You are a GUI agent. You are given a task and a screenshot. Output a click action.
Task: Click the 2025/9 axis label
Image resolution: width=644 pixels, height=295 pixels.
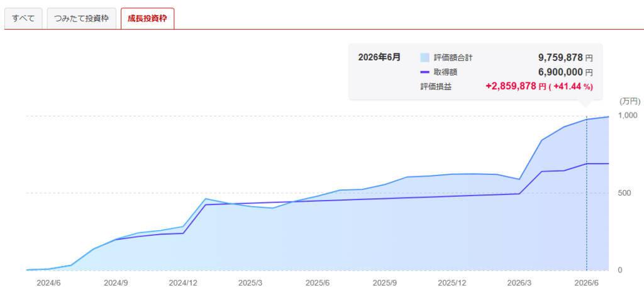pos(385,284)
